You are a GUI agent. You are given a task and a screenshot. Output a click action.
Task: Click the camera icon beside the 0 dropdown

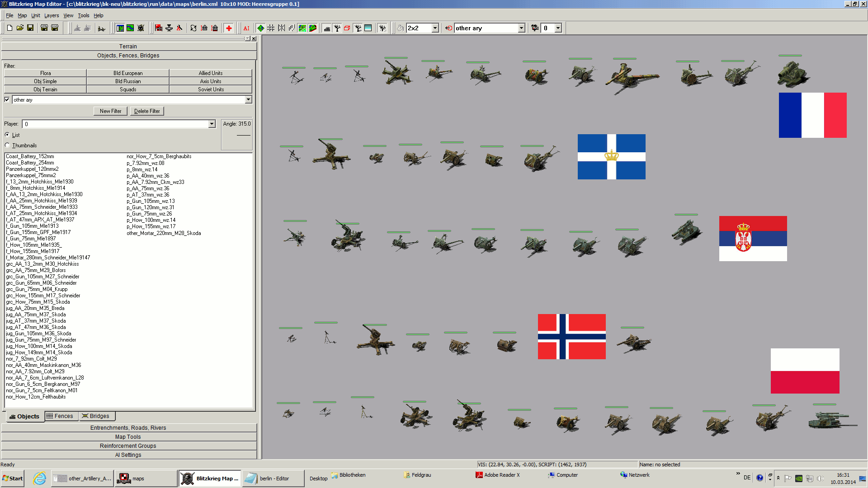(535, 28)
